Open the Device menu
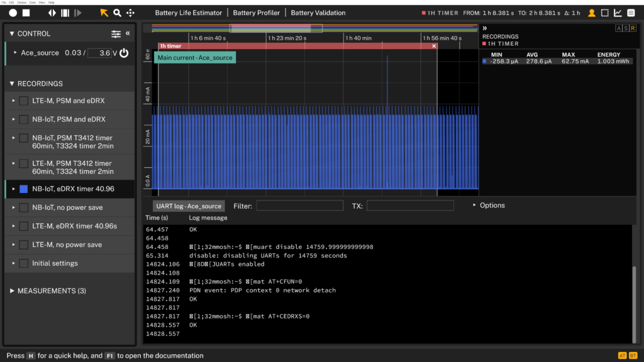 pyautogui.click(x=23, y=3)
